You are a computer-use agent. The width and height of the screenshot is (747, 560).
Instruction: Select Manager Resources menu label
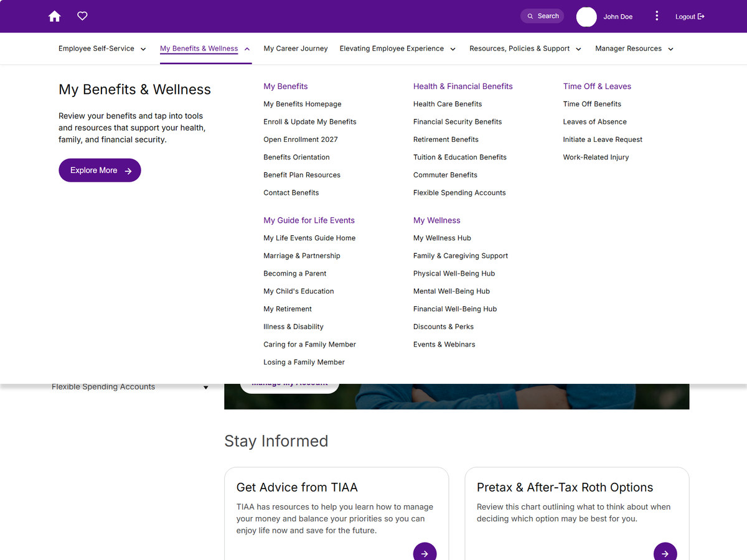pyautogui.click(x=628, y=49)
